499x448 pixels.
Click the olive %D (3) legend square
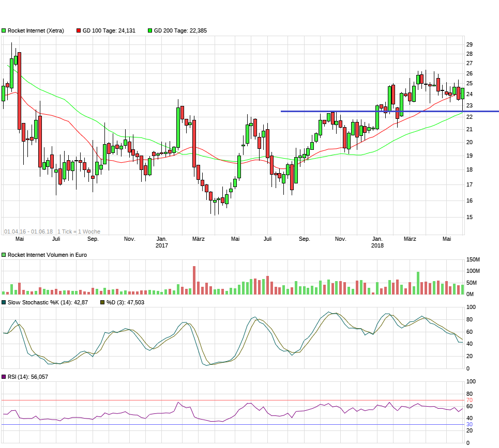point(102,302)
